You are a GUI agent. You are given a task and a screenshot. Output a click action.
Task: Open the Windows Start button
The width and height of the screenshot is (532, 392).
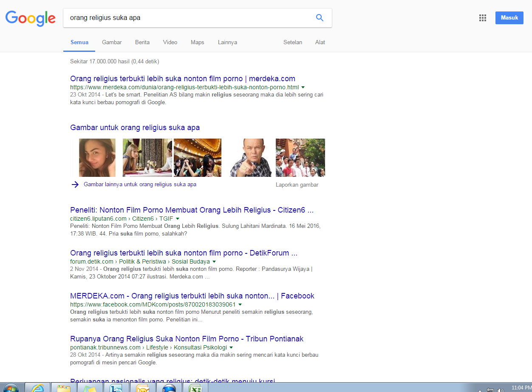point(10,388)
